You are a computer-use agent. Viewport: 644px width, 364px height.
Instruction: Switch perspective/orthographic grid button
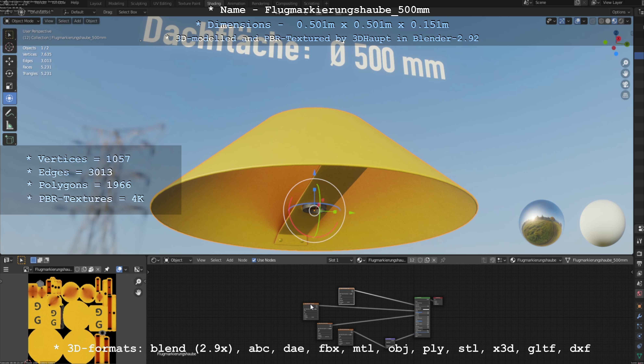click(625, 95)
